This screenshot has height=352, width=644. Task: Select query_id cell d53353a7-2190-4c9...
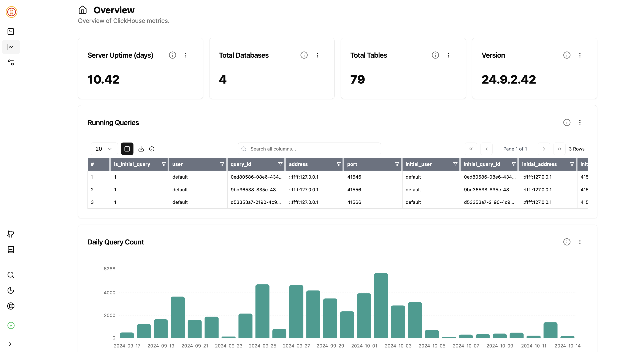point(256,202)
